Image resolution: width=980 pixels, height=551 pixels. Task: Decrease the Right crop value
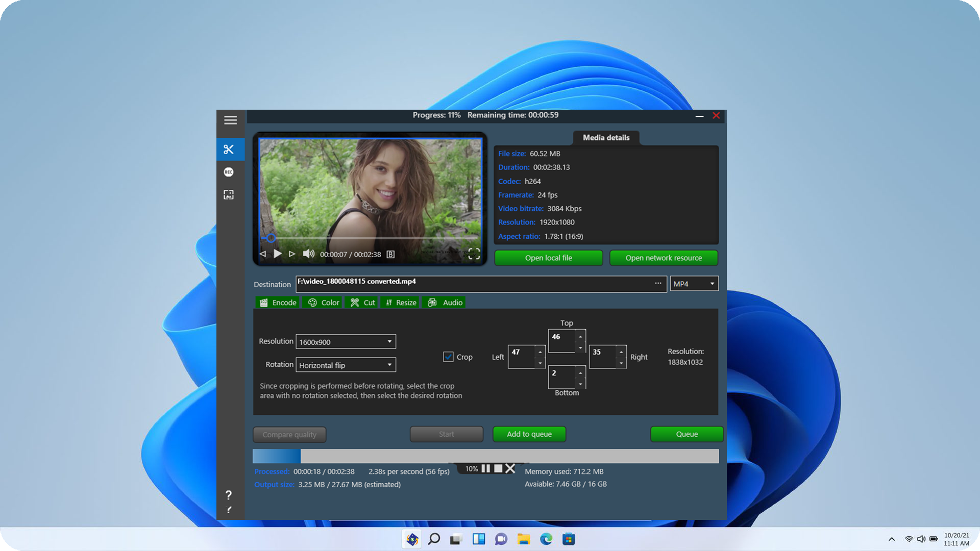pos(621,363)
